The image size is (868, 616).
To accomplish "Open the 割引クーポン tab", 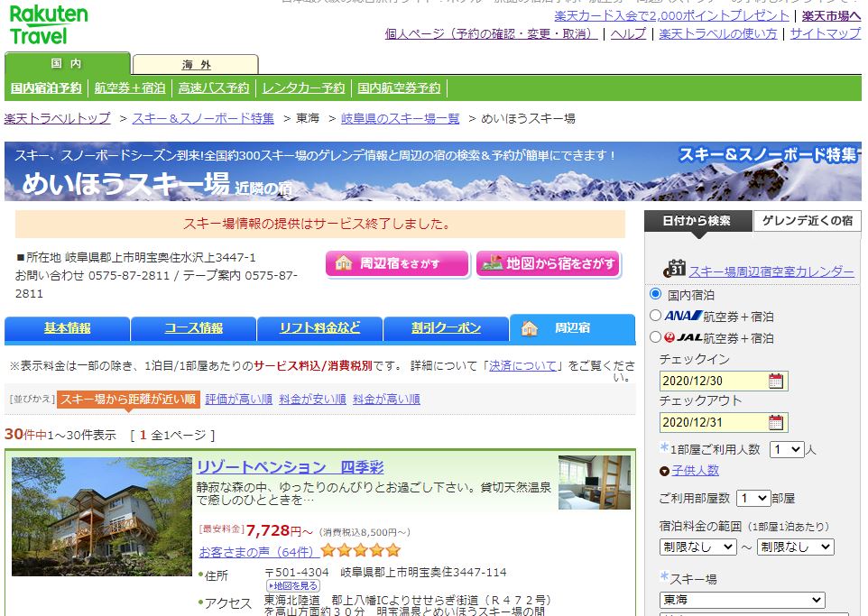I will point(446,328).
